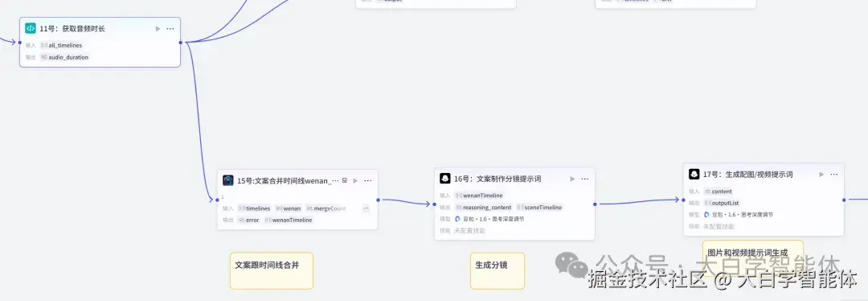Click 未配置技能 in node 16号
This screenshot has height=301, width=868.
click(469, 231)
